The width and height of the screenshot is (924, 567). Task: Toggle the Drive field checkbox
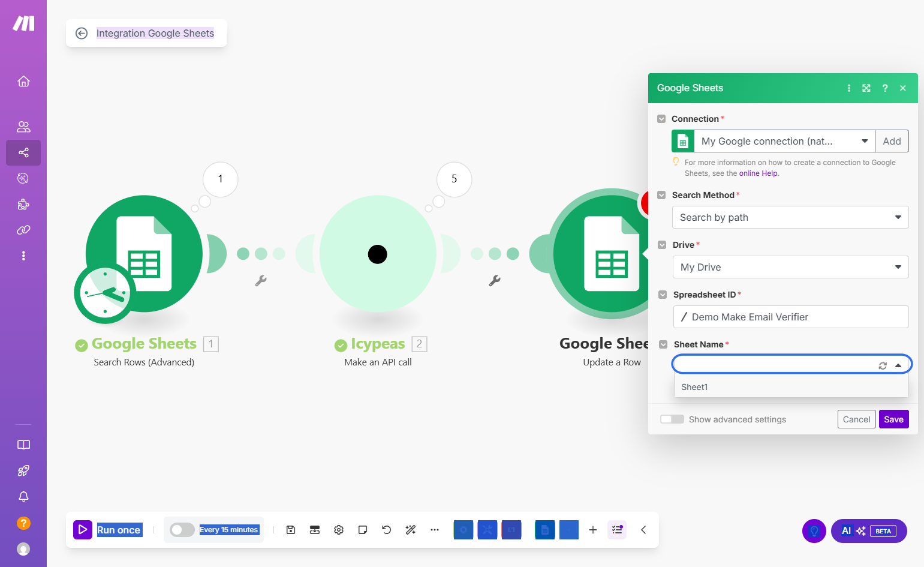[x=662, y=245]
